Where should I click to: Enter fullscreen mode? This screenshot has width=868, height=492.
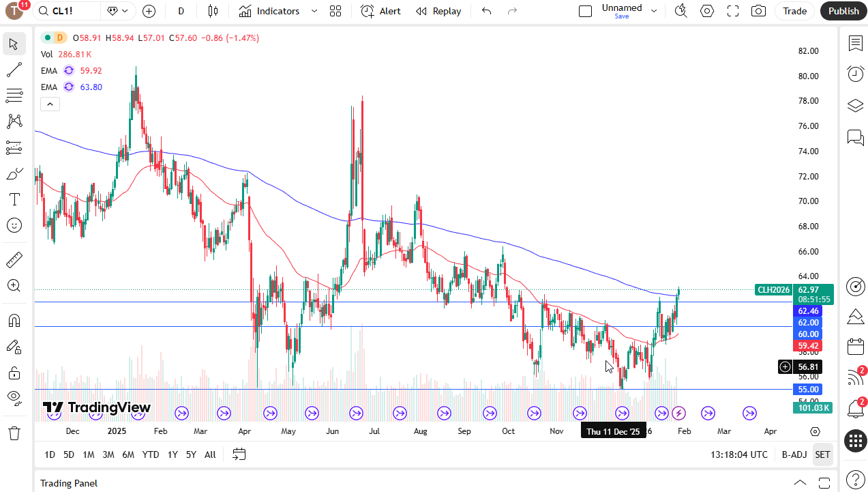coord(733,11)
